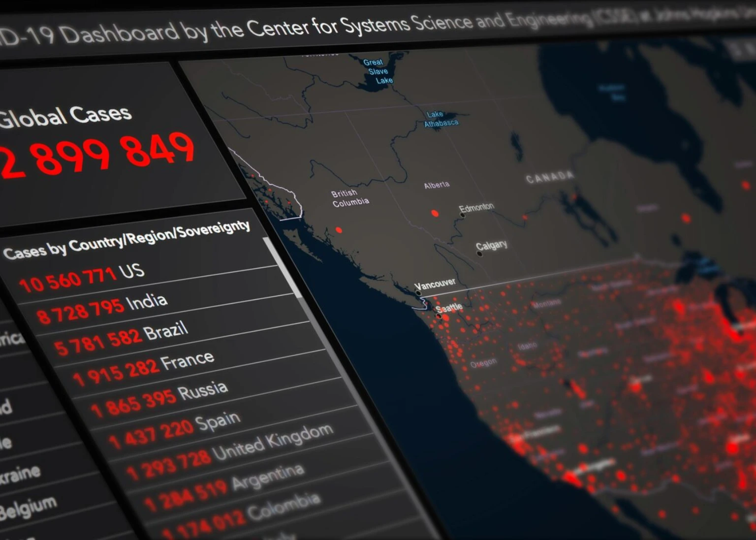Click the Edmonton city marker on the map

coord(462,215)
